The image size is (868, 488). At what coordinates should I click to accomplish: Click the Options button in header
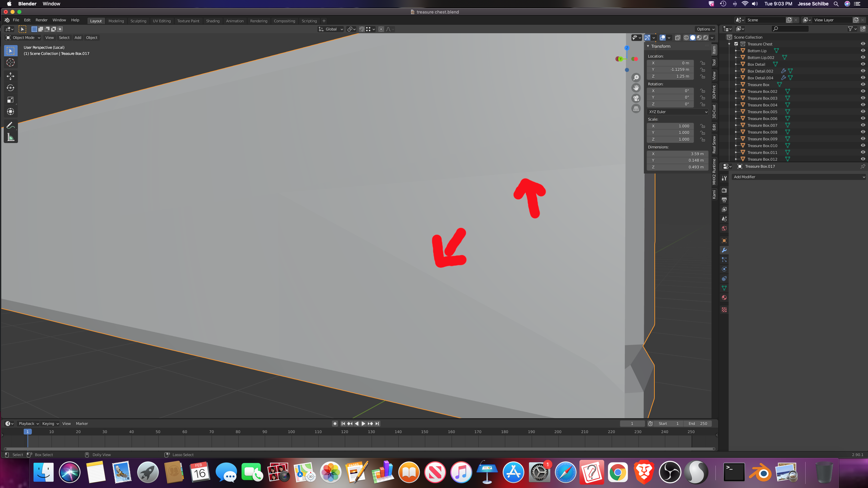pos(705,29)
